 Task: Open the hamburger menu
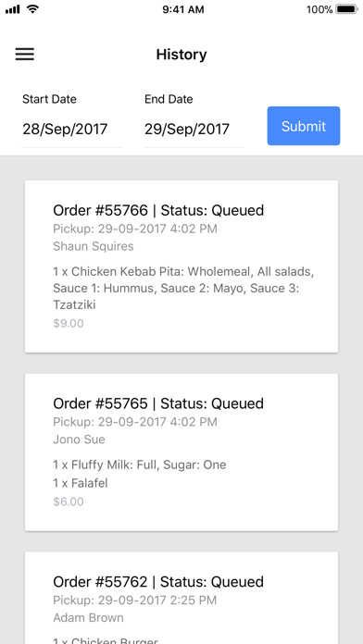[25, 55]
